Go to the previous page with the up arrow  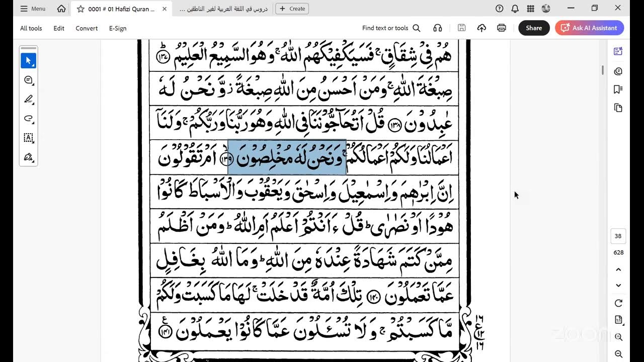618,269
